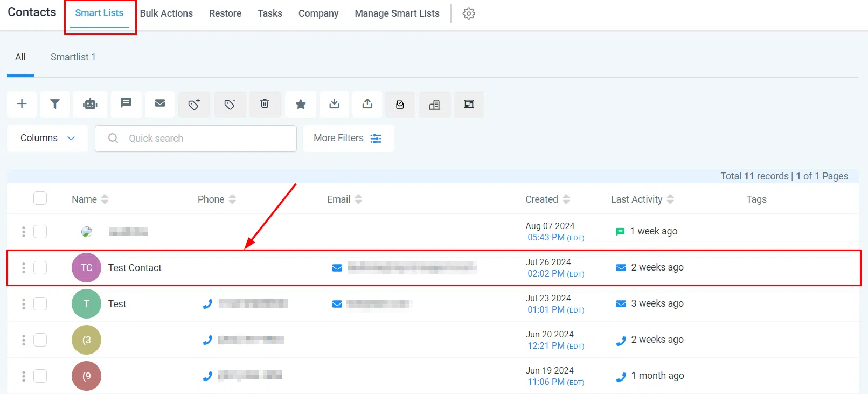The image size is (868, 394).
Task: Click the Tags column header
Action: coord(756,199)
